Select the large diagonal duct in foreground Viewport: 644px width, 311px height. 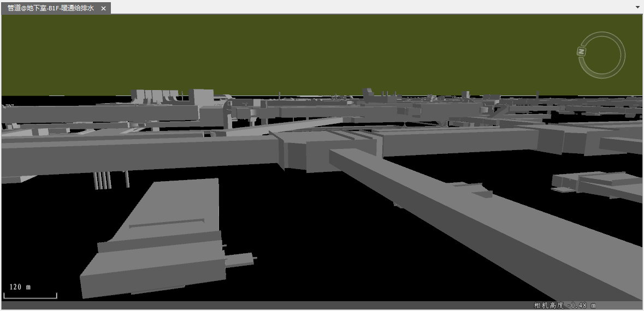coord(464,218)
